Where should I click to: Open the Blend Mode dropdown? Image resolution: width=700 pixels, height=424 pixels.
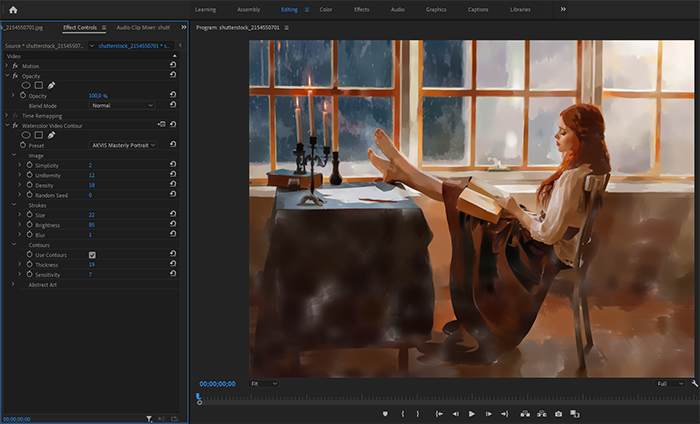click(x=122, y=105)
